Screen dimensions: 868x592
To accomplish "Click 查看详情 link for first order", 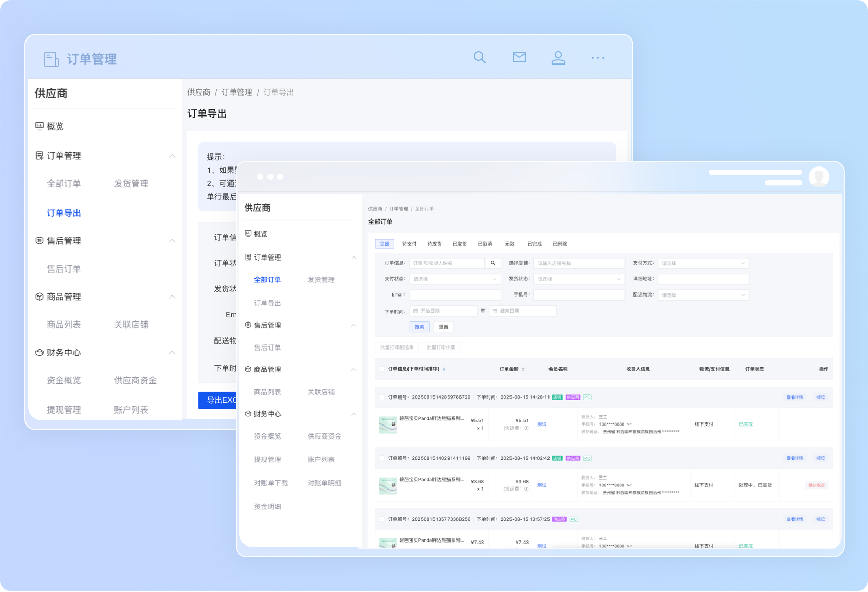I will tap(794, 397).
